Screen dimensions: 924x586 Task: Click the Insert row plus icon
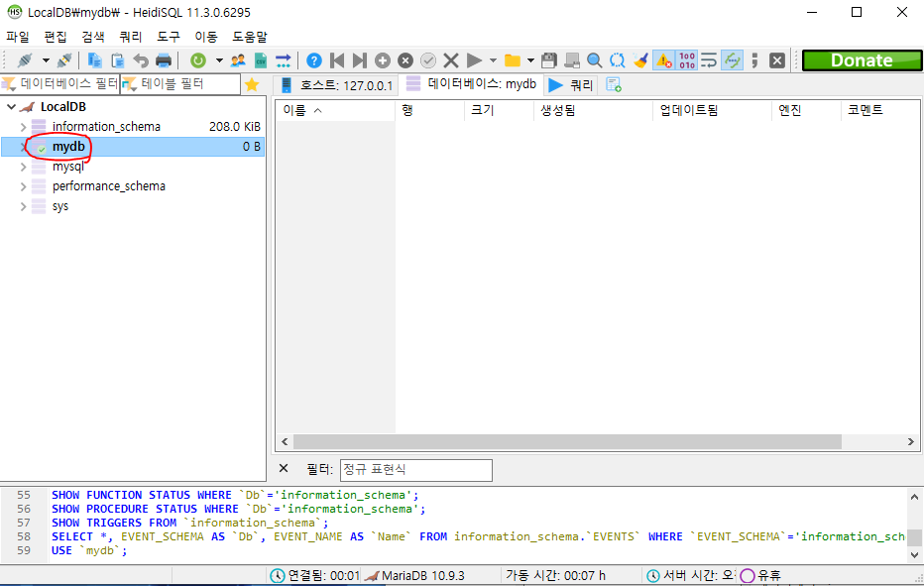pos(383,60)
